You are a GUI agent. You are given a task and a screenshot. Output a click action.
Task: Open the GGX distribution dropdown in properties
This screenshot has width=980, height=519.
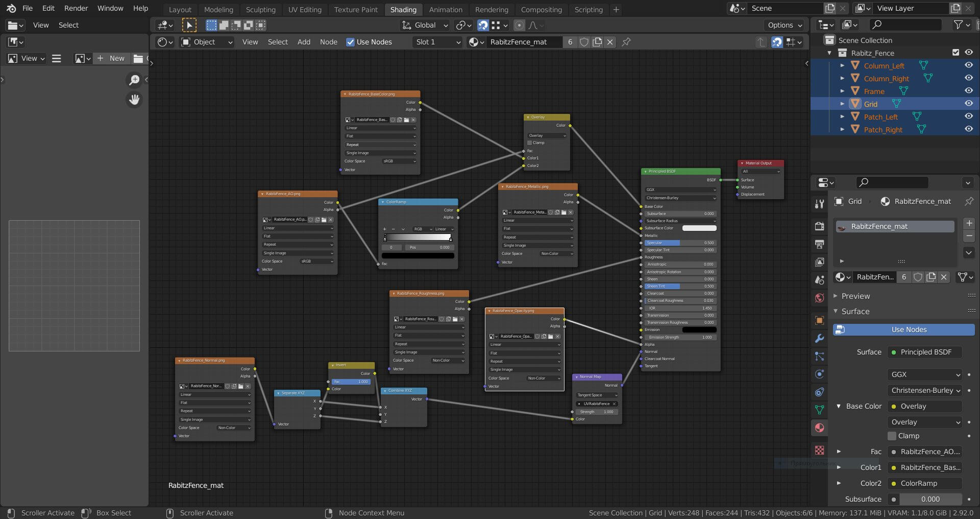click(924, 374)
